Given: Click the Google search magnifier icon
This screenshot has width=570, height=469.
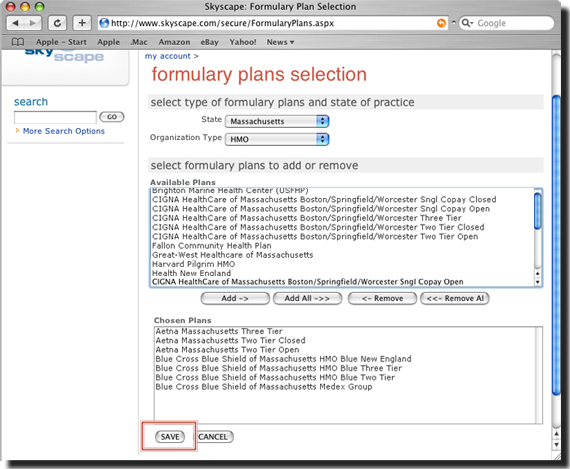Looking at the screenshot, I should (x=466, y=23).
